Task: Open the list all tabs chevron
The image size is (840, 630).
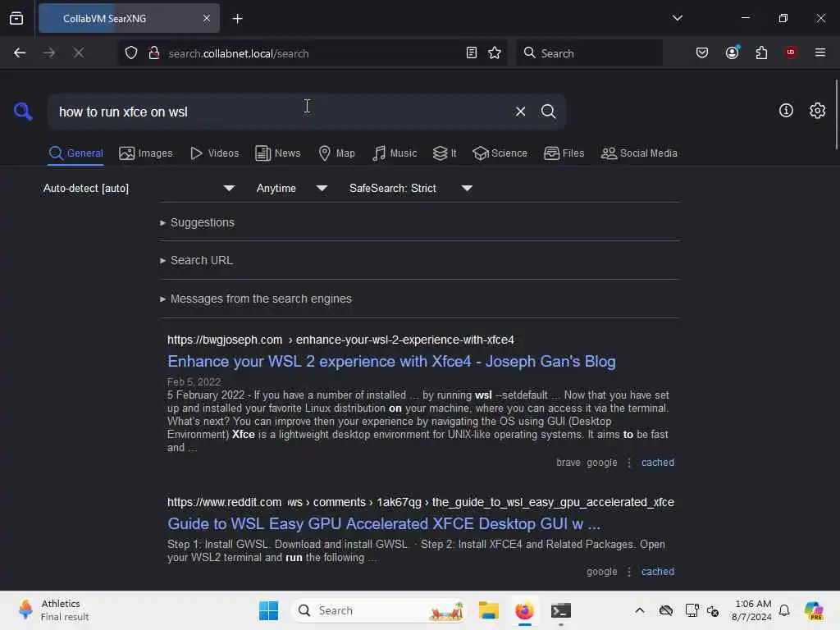Action: point(677,18)
